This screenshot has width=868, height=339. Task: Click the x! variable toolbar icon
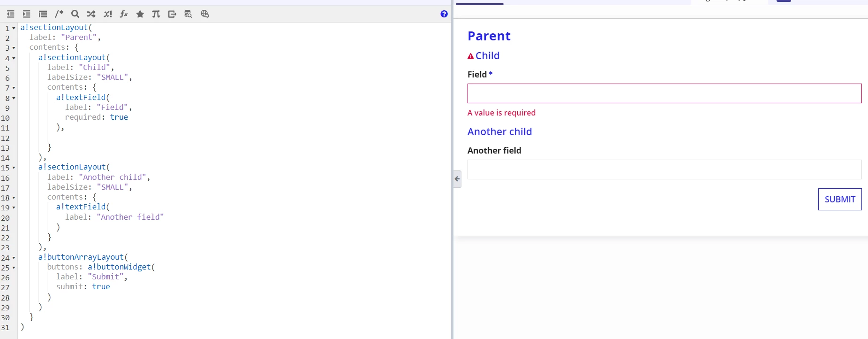click(107, 14)
